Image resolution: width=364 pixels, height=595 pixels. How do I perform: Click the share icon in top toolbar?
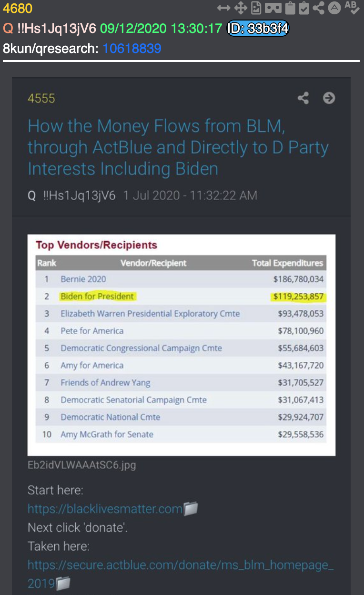(319, 8)
